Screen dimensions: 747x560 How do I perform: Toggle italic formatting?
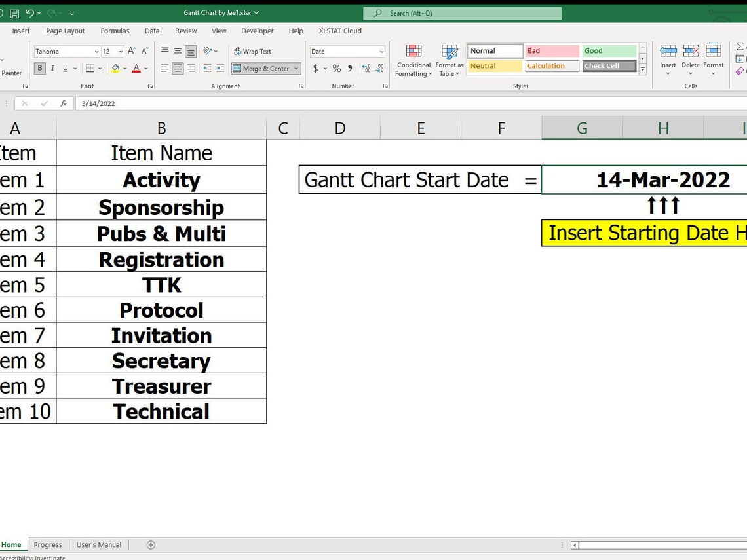(52, 68)
